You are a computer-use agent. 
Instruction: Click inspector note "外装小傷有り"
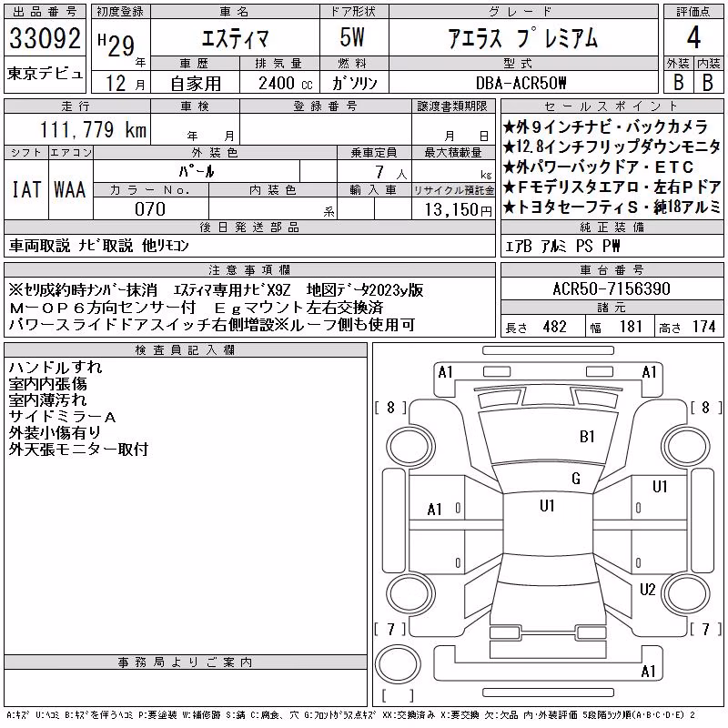(x=55, y=433)
